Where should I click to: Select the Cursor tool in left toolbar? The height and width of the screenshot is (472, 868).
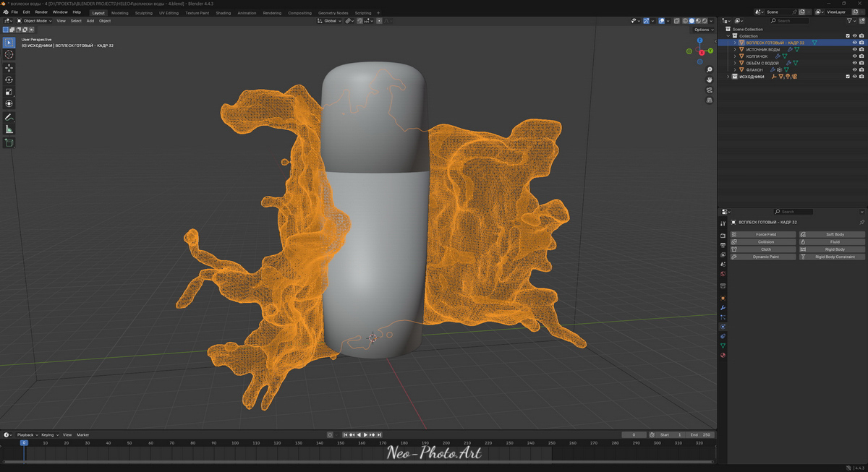coord(9,54)
